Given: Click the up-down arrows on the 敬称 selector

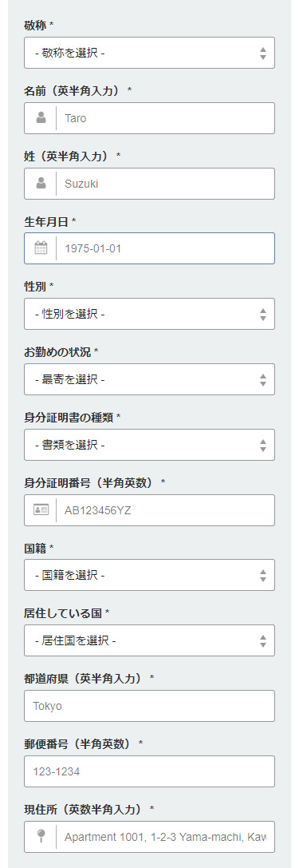Looking at the screenshot, I should [x=263, y=54].
